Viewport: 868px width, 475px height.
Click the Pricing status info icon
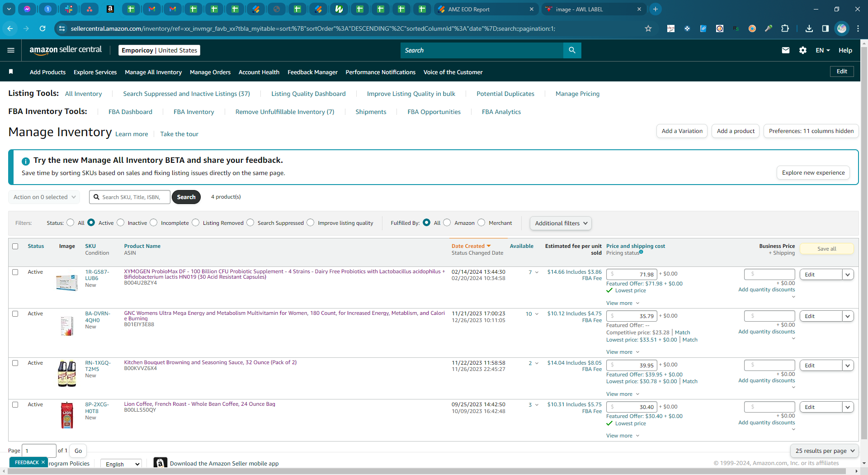pyautogui.click(x=641, y=252)
